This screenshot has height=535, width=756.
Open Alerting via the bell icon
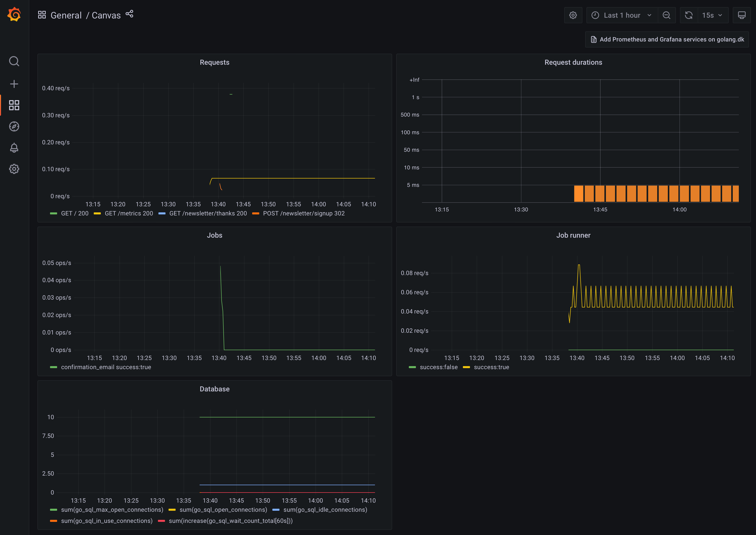tap(14, 148)
